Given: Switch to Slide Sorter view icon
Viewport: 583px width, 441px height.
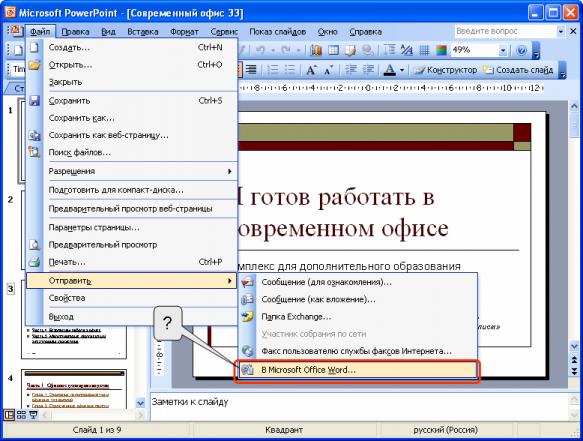Looking at the screenshot, I should (21, 415).
